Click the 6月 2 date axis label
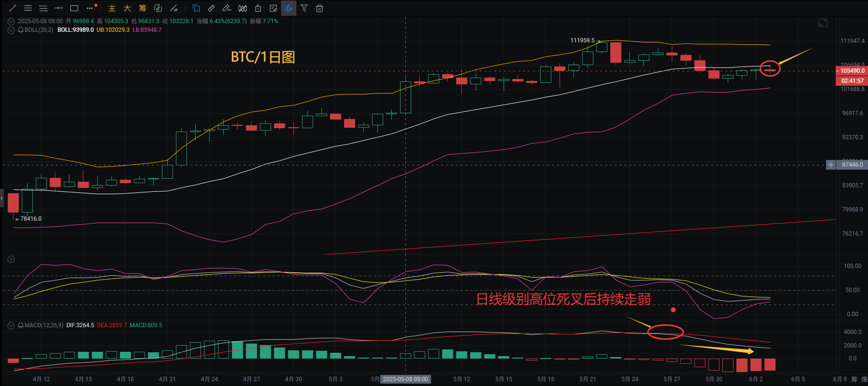Screen dimensions: 868x386 [756, 379]
